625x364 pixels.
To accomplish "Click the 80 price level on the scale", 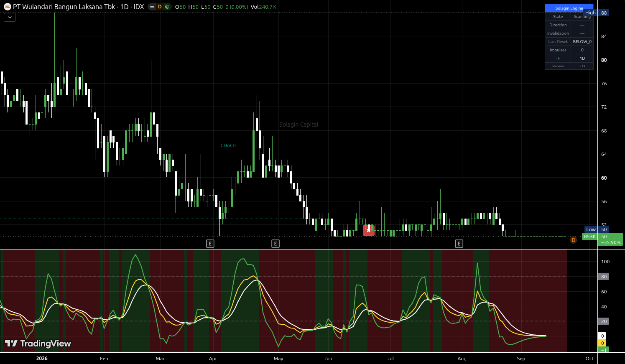I will [x=604, y=60].
